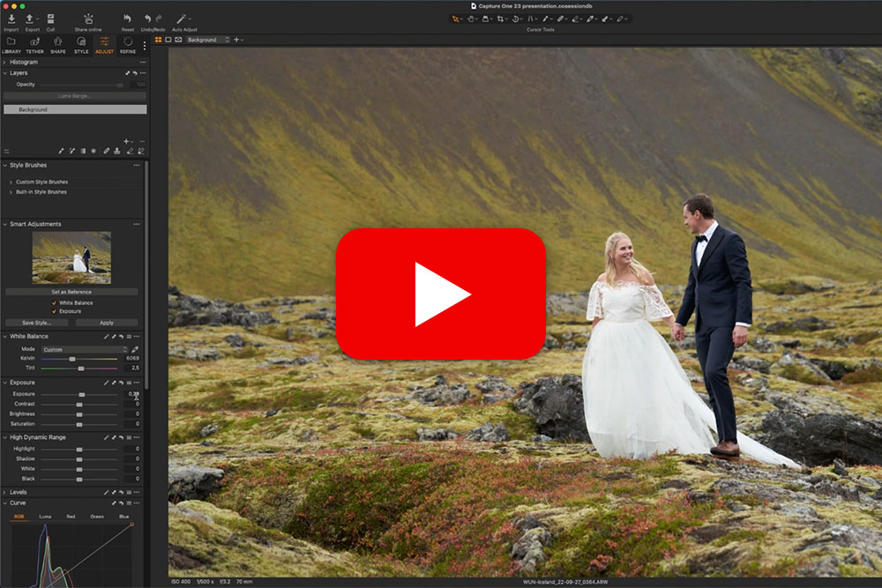Pick white balance with eyedropper icon
The width and height of the screenshot is (882, 588).
[135, 349]
